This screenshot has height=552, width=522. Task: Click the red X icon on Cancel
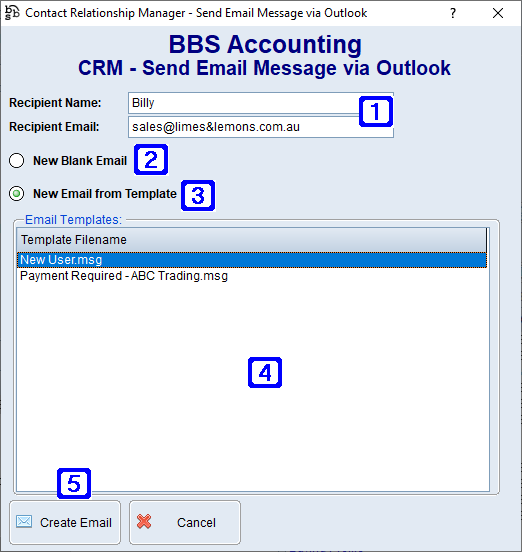[x=144, y=521]
